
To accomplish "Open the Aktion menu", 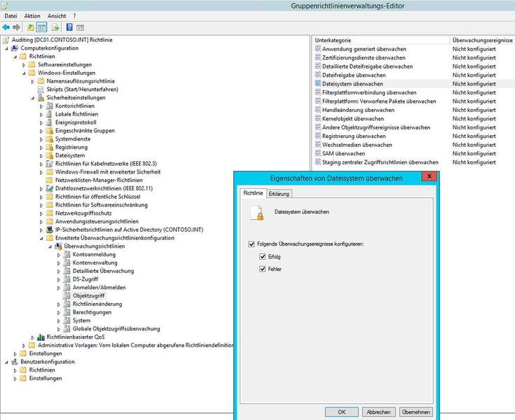I will click(x=32, y=15).
